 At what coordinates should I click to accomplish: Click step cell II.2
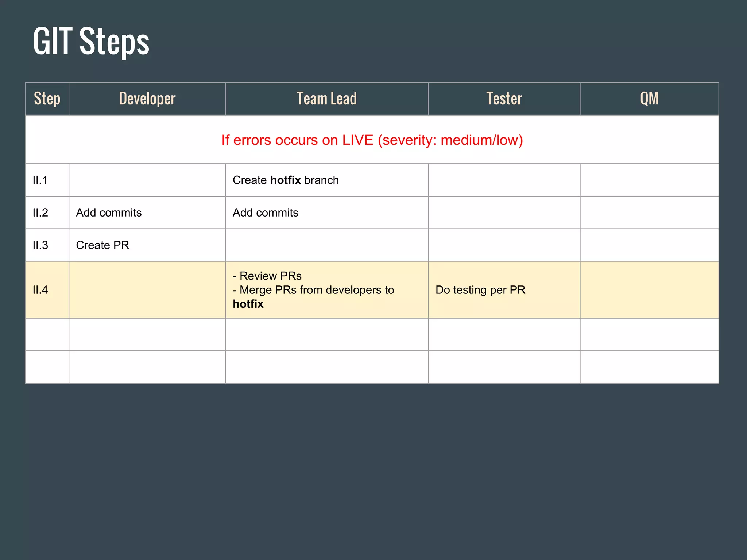pos(47,213)
